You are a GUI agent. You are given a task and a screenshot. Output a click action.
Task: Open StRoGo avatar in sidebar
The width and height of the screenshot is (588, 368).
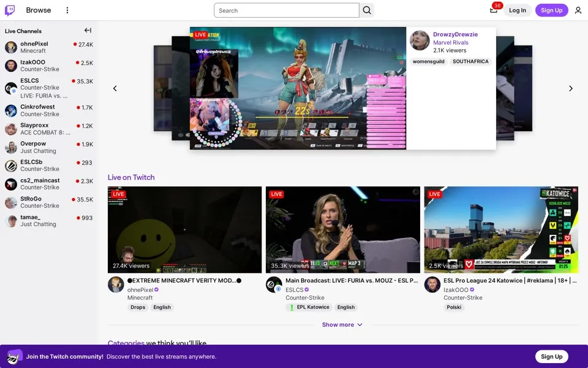[x=11, y=202]
